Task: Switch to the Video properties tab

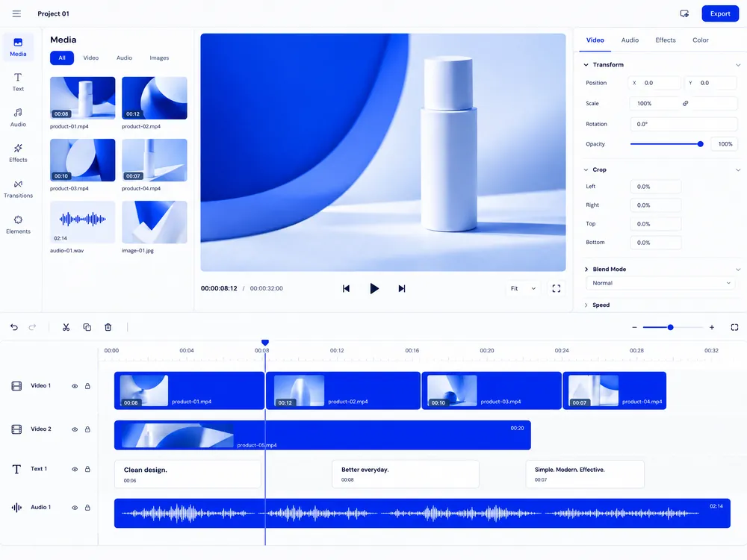Action: (595, 40)
